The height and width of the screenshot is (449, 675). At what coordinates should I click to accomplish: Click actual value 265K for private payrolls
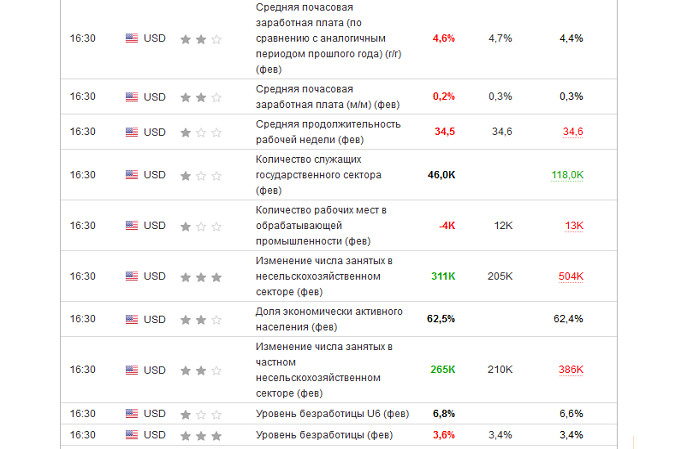443,370
